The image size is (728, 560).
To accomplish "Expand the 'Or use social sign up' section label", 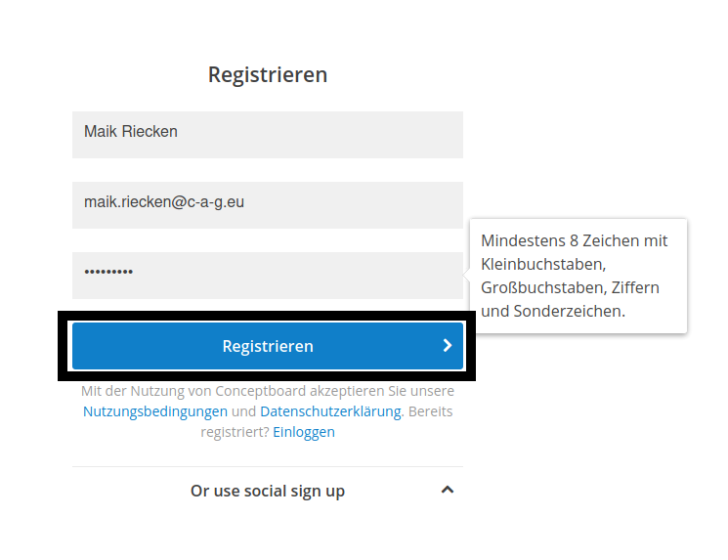I will [268, 491].
